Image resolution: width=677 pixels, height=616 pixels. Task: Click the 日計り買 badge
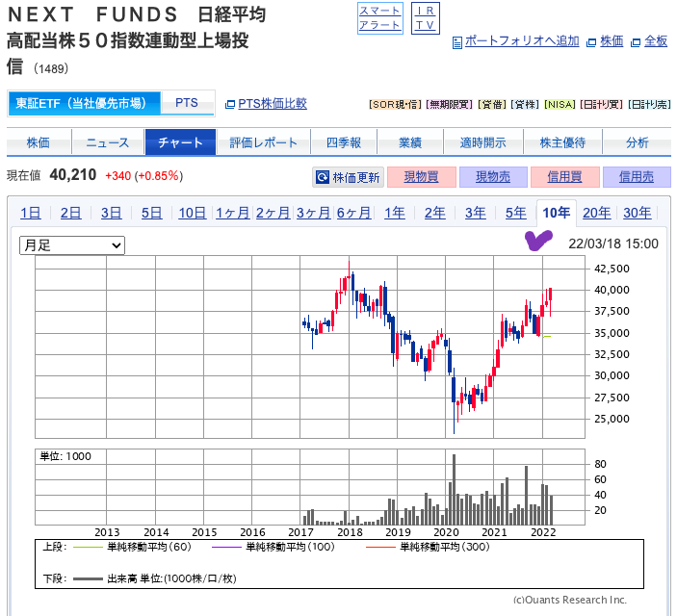pyautogui.click(x=602, y=105)
